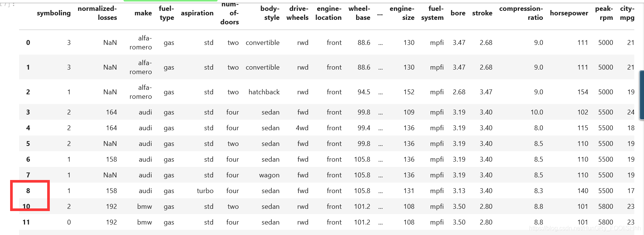Click row index 8
This screenshot has height=235, width=644.
(28, 191)
